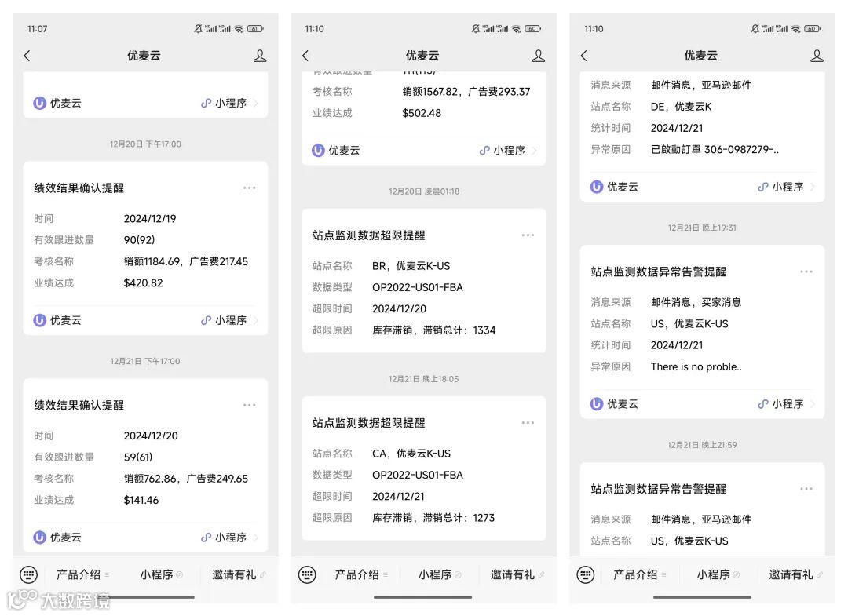Open 小程序 link under There is no proble.. card

pos(786,404)
